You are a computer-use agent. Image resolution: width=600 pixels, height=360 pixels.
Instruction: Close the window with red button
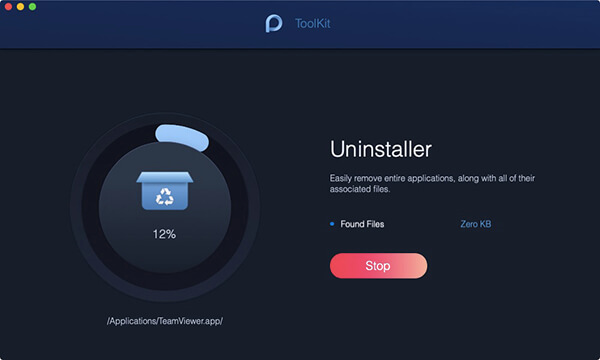tap(8, 7)
